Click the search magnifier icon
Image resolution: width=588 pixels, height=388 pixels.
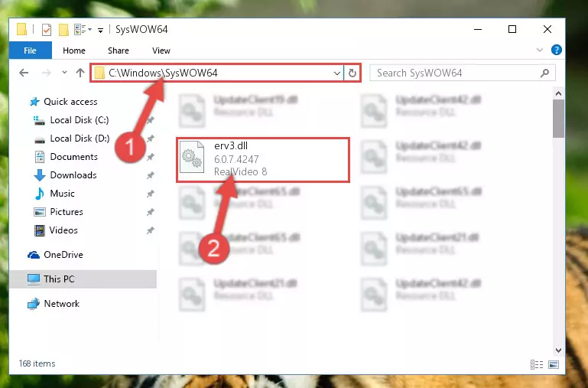(544, 73)
